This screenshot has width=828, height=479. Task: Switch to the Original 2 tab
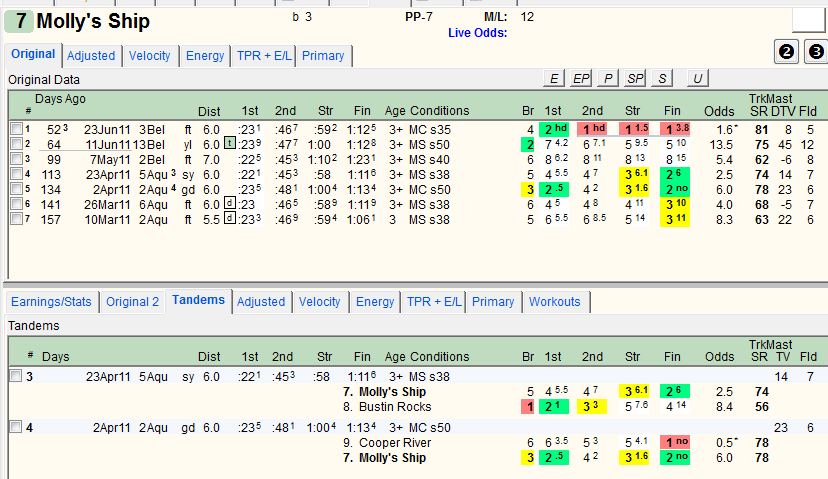(x=133, y=302)
